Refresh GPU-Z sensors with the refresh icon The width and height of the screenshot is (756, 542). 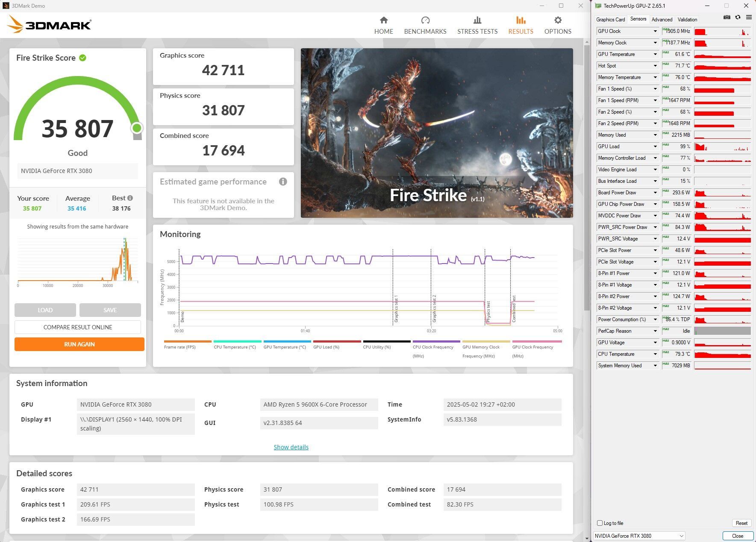pyautogui.click(x=738, y=18)
